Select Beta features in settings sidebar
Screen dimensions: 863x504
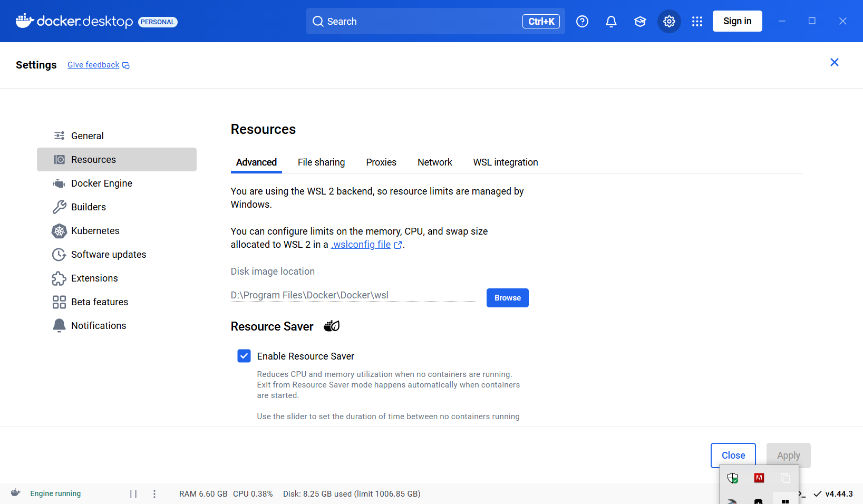point(117,302)
